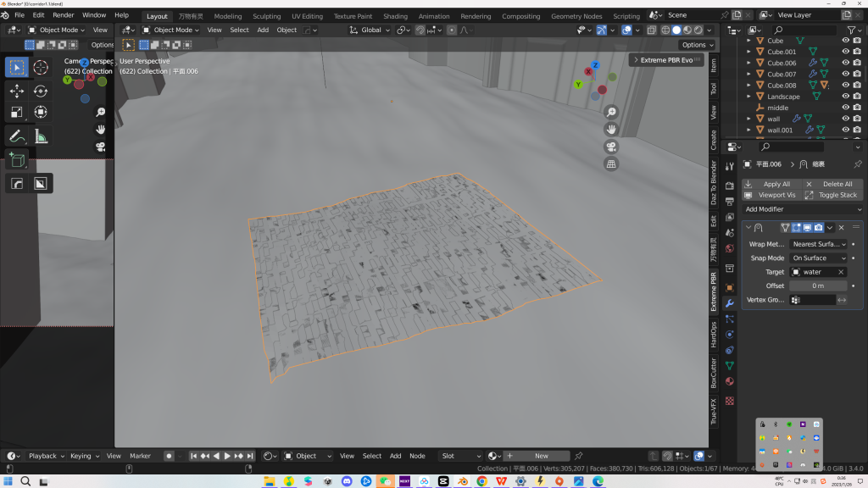Viewport: 868px width, 488px height.
Task: Open Material properties tab icon
Action: pyautogui.click(x=730, y=381)
